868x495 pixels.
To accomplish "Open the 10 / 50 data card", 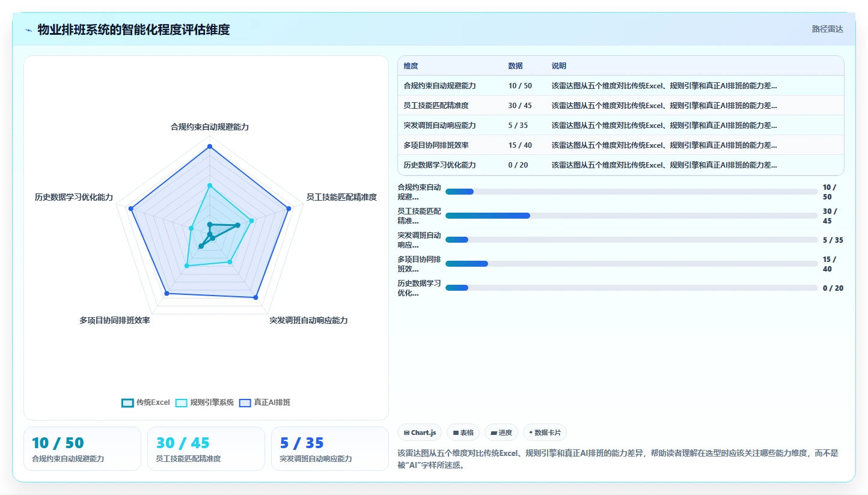I will coord(82,449).
